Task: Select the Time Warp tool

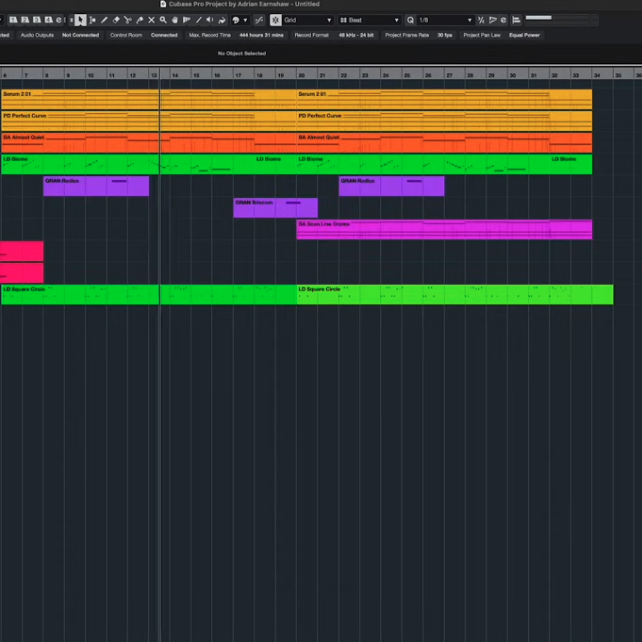Action: 187,20
